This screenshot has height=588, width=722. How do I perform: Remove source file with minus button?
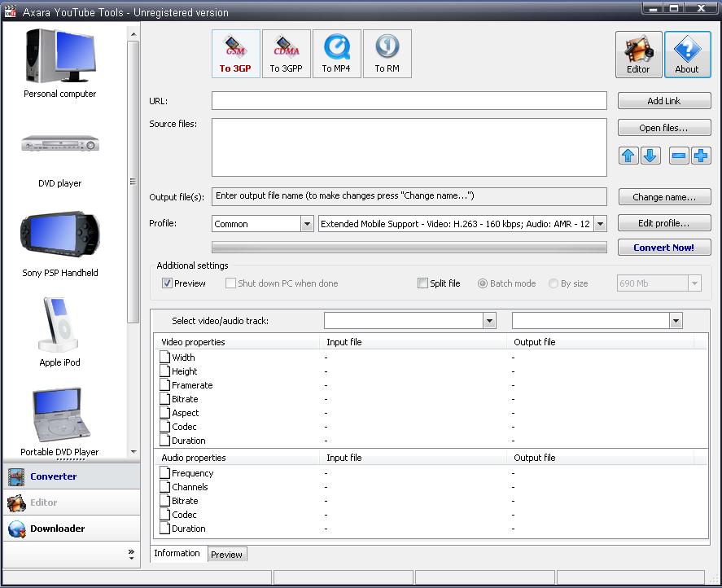click(x=679, y=156)
